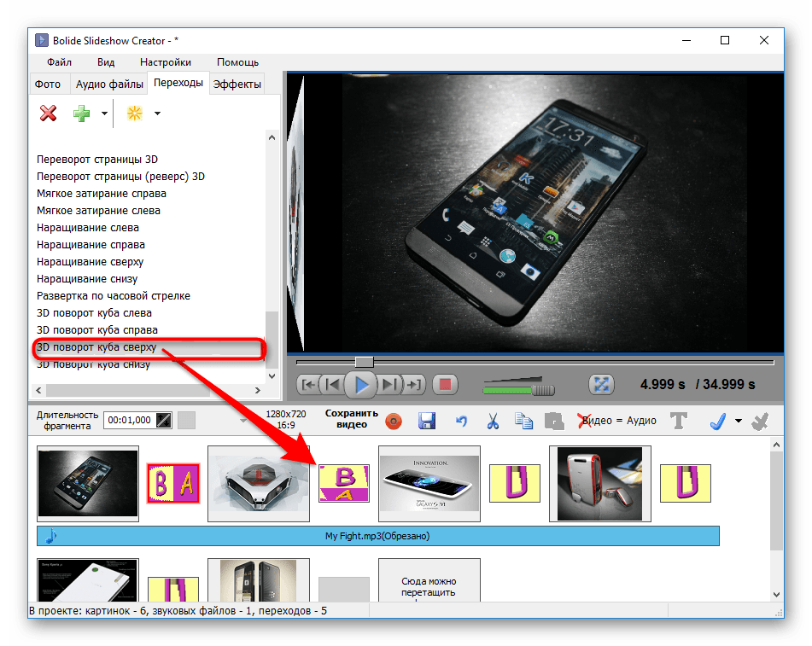Select Мягкое затирание справа transition
Viewport: 812px width, 646px height.
click(102, 194)
